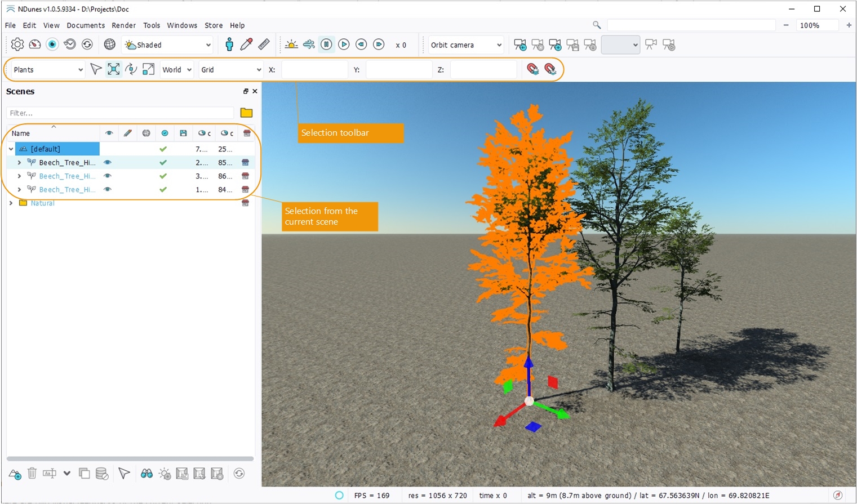
Task: Click the Scenes panel horizontal scrollbar
Action: (130, 459)
